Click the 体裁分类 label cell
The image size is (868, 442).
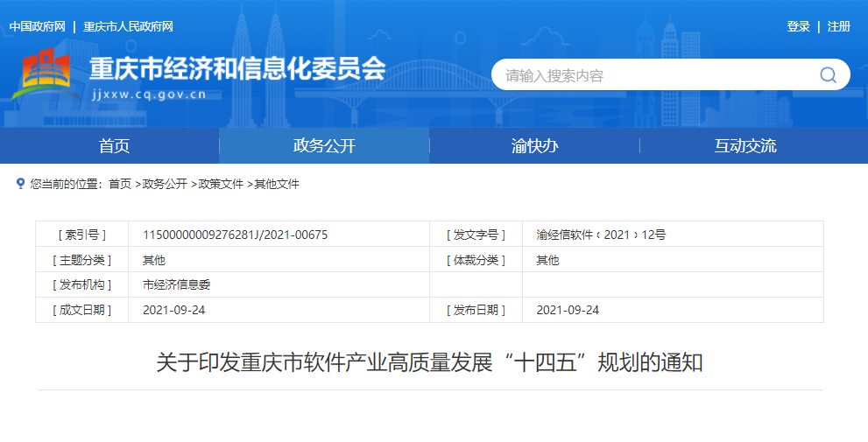tap(476, 260)
